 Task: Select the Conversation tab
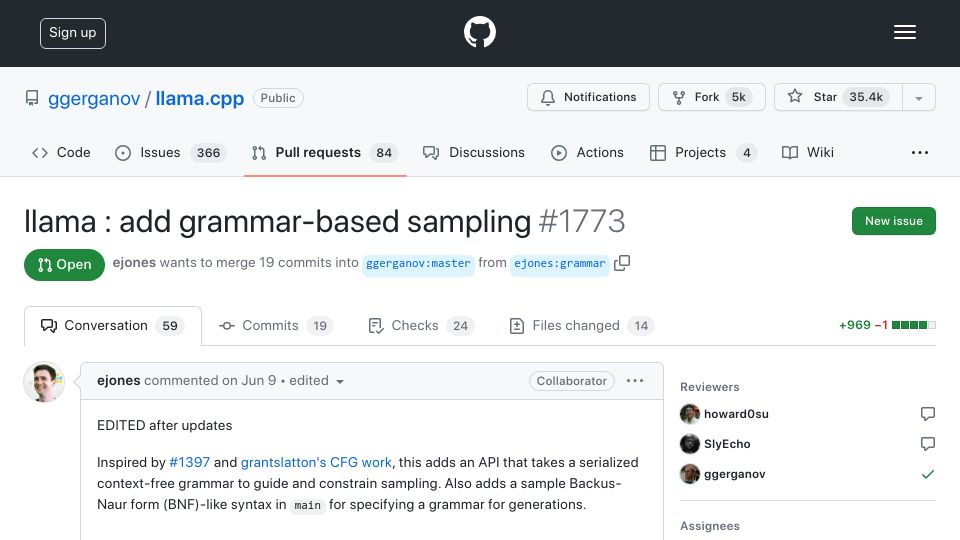tap(113, 326)
